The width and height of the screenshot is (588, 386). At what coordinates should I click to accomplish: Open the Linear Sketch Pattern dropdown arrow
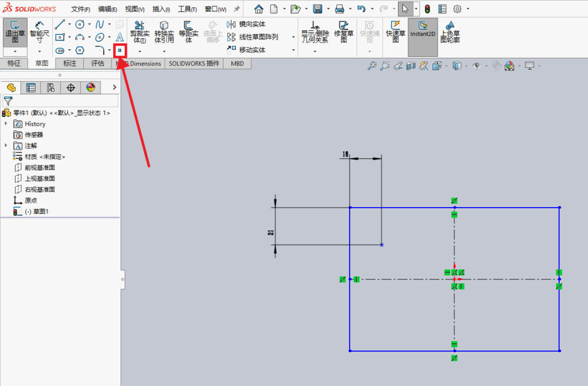(293, 37)
